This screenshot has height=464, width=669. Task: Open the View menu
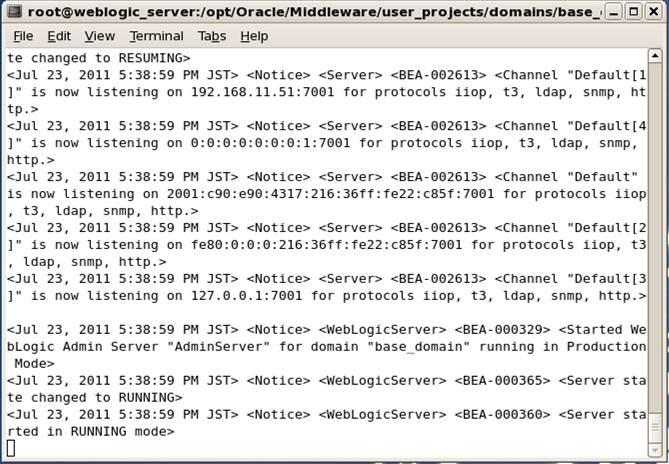click(x=99, y=36)
